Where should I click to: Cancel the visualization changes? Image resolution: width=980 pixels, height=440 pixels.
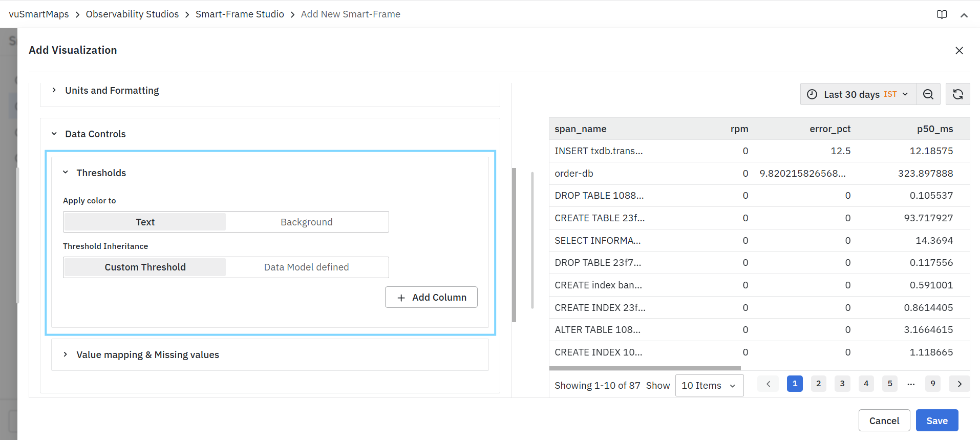click(x=884, y=421)
